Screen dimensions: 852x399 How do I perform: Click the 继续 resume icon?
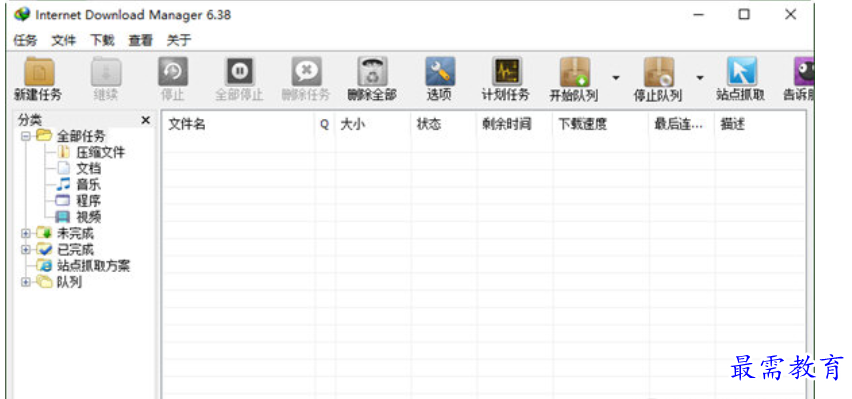106,72
